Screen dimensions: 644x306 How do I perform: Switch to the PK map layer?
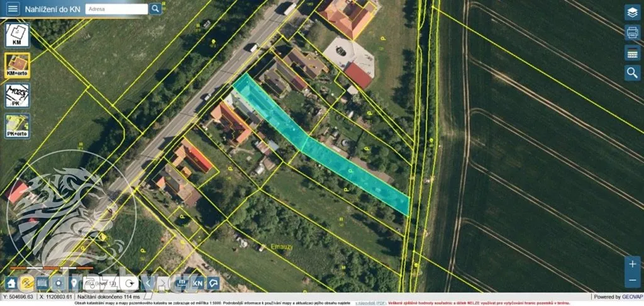pos(17,96)
